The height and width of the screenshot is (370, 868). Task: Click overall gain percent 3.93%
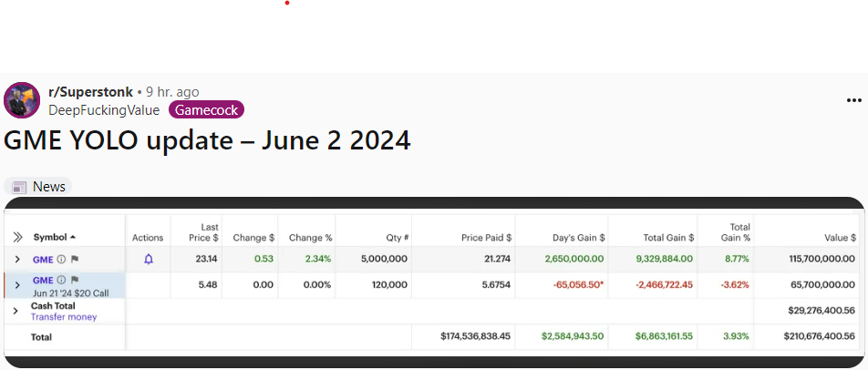click(737, 336)
